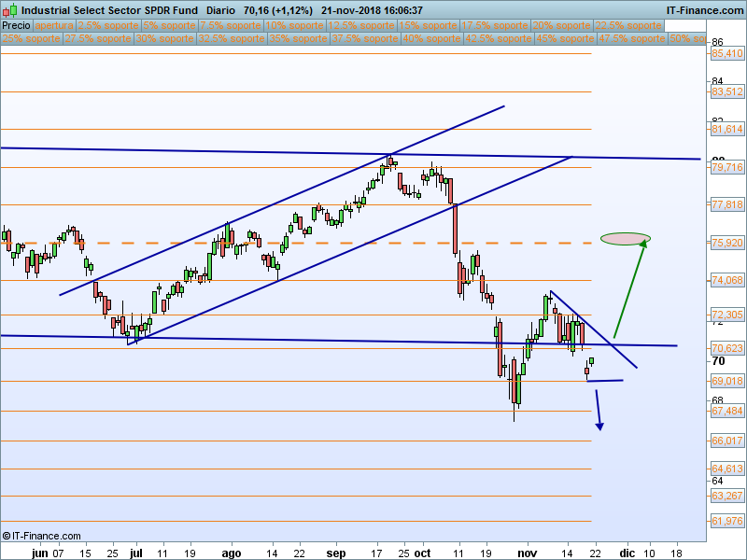
Task: Click the 81,614 price level tag
Action: [x=727, y=129]
